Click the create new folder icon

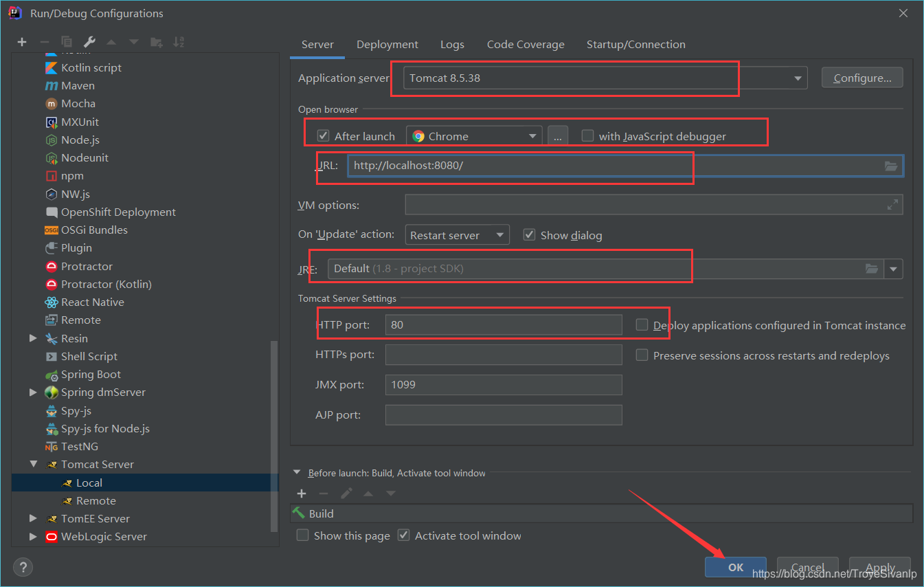click(x=157, y=42)
